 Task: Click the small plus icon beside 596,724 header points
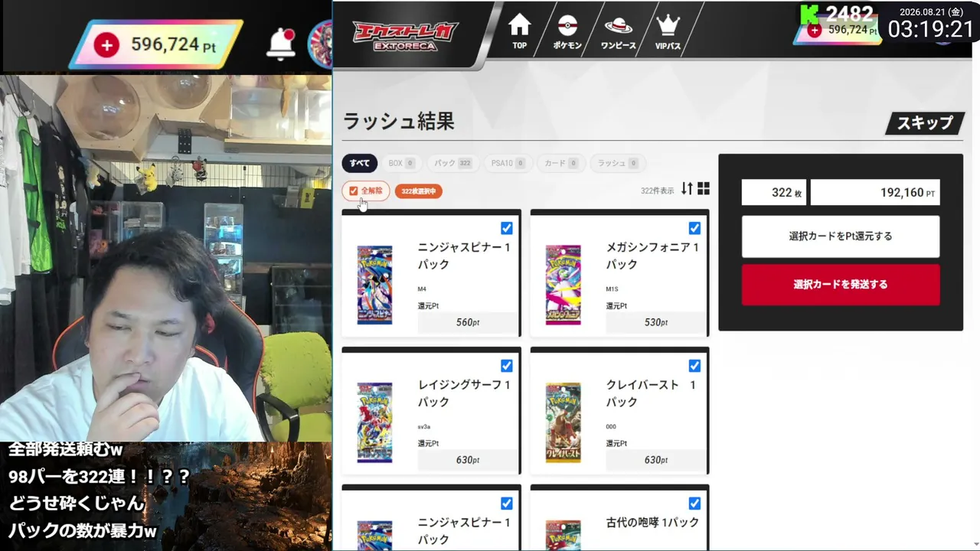815,30
